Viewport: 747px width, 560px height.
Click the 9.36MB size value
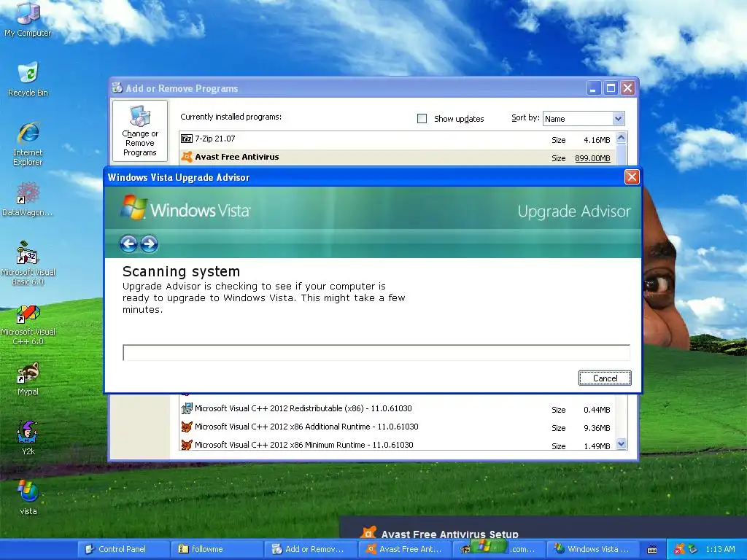pos(597,427)
